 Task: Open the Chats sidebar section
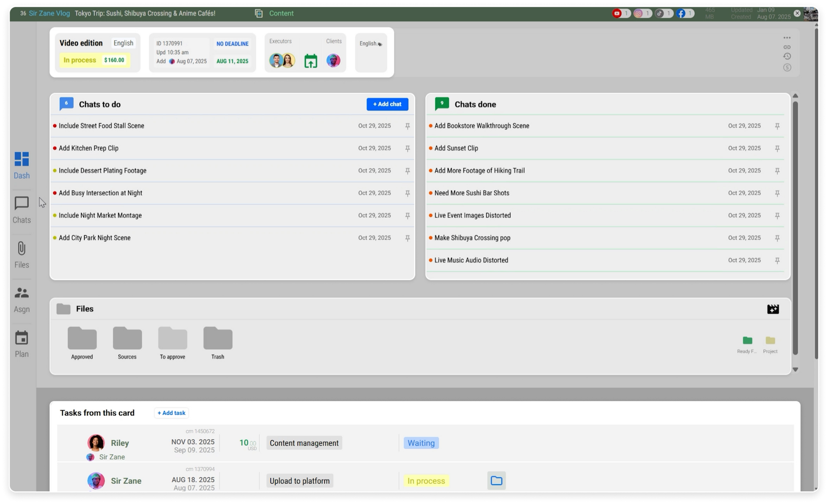(x=21, y=209)
